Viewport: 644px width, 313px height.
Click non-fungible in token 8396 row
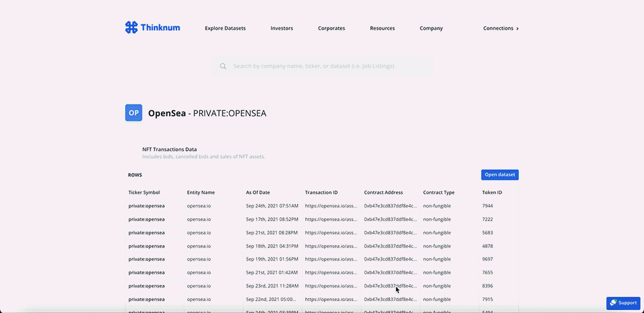click(437, 286)
